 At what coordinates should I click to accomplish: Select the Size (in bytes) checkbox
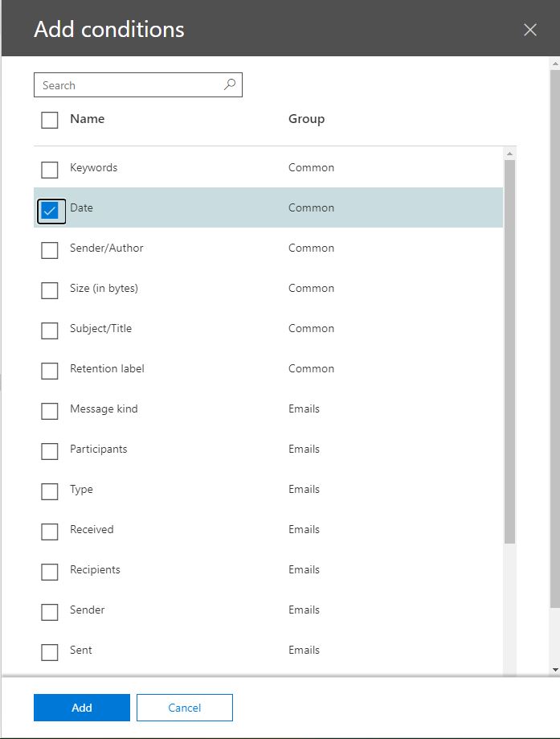[50, 290]
